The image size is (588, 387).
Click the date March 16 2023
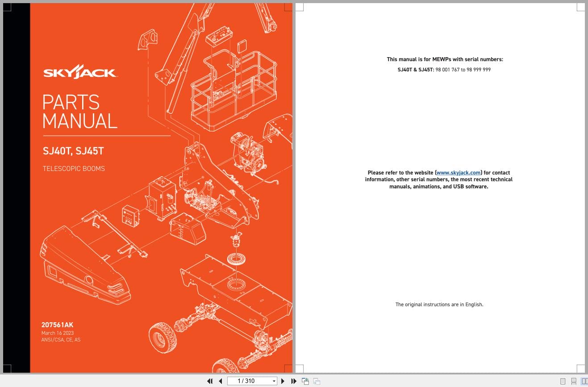(x=58, y=333)
